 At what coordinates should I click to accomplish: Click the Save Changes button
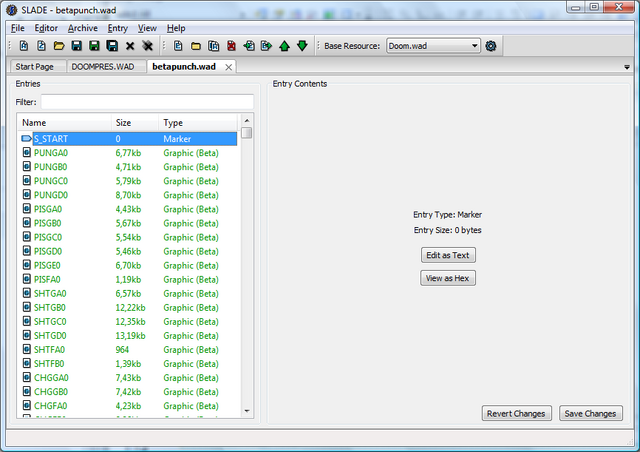pyautogui.click(x=590, y=413)
